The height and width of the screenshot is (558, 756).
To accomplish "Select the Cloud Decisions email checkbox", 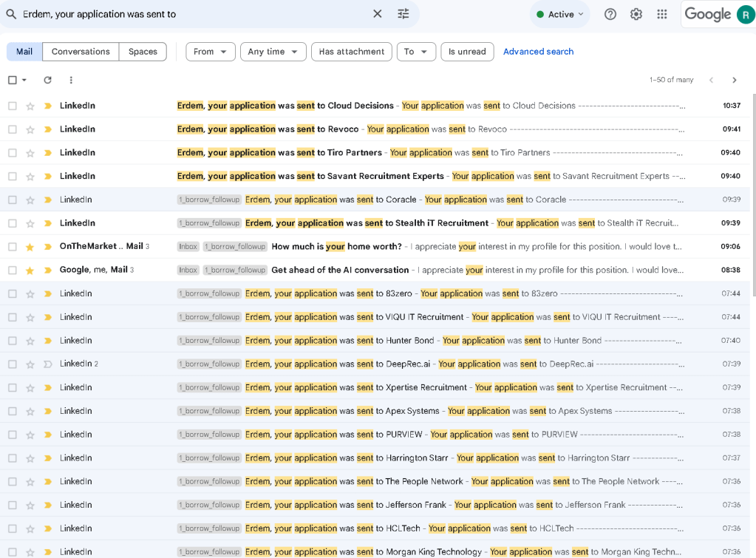I will (13, 106).
